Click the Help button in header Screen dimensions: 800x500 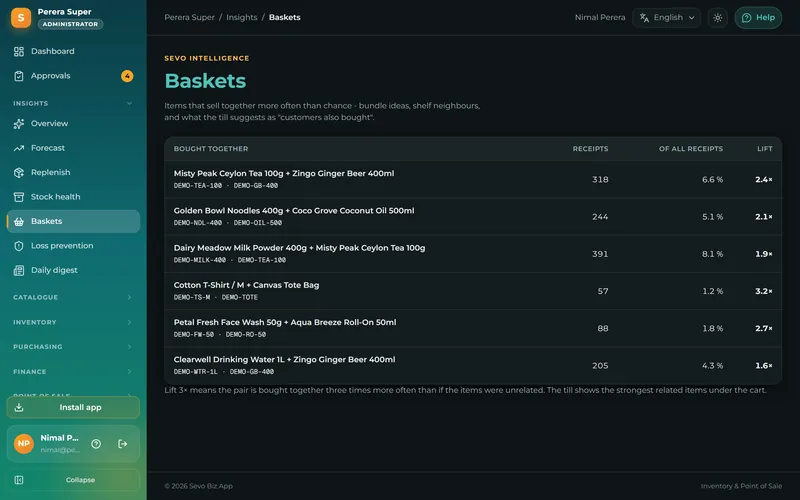[758, 18]
